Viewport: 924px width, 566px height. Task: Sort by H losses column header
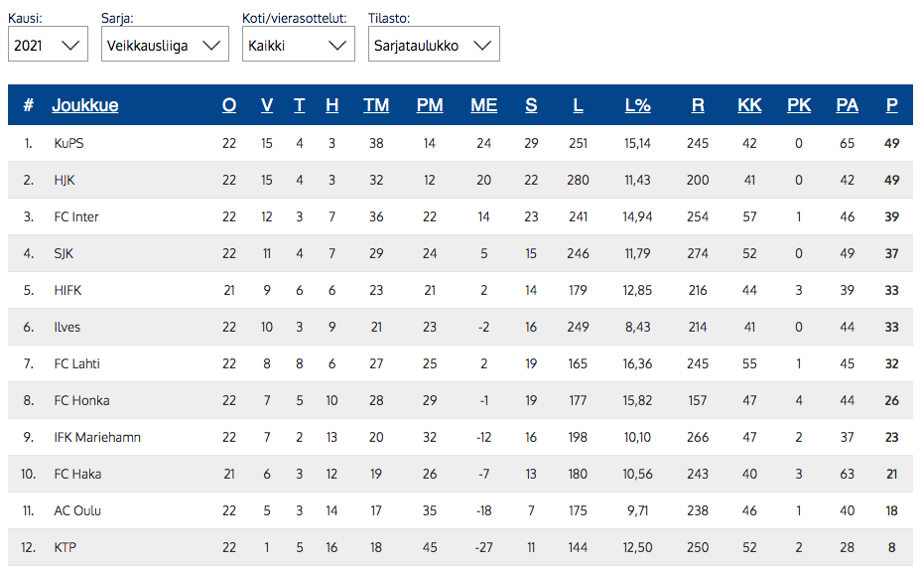pyautogui.click(x=331, y=105)
